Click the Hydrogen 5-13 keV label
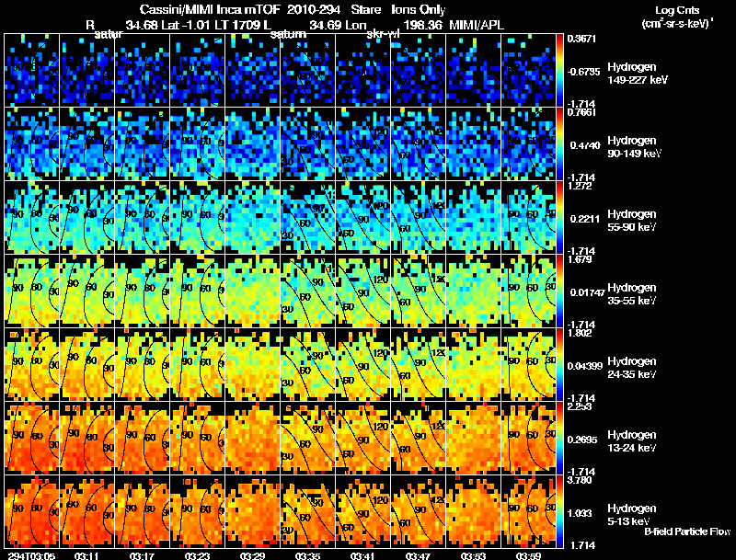The height and width of the screenshot is (560, 736). click(x=632, y=515)
